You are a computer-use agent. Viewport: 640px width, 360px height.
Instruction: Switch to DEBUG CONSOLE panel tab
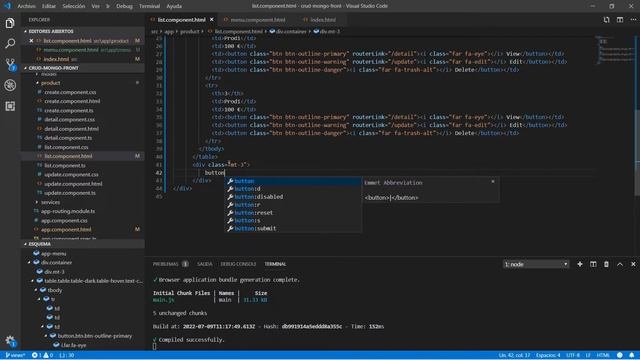click(x=238, y=264)
